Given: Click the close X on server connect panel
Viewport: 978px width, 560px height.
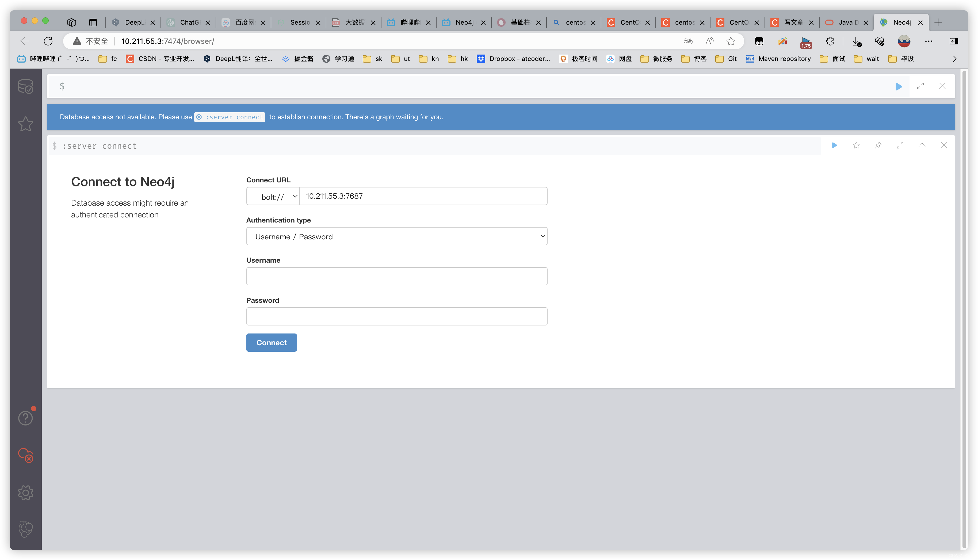Looking at the screenshot, I should 944,146.
